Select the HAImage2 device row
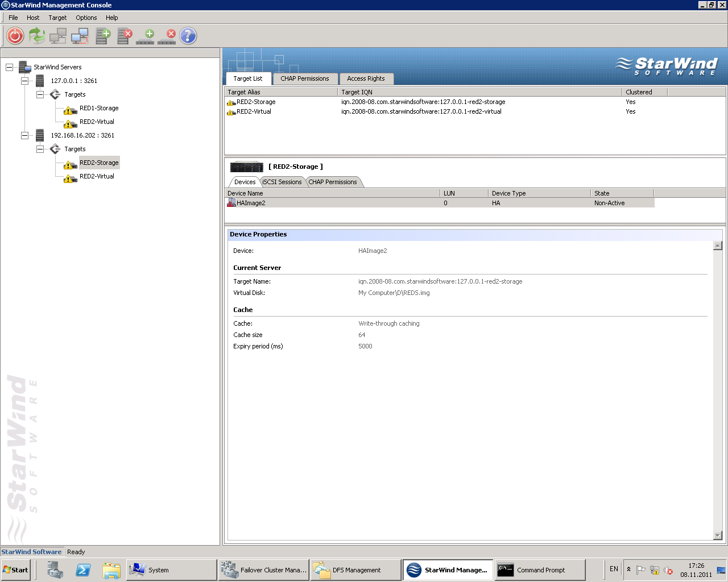The image size is (728, 582). point(440,203)
